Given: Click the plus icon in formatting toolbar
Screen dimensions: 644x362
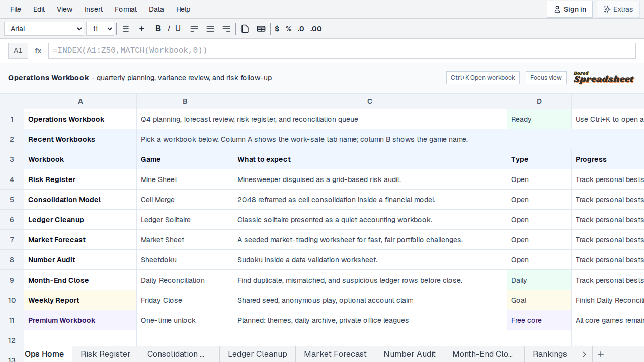Looking at the screenshot, I should pyautogui.click(x=142, y=29).
